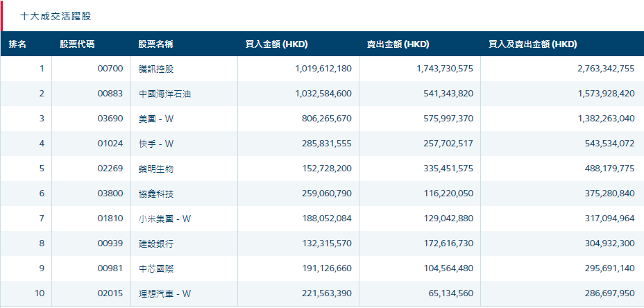Click the 排名 column header
Image resolution: width=644 pixels, height=308 pixels.
click(x=17, y=44)
